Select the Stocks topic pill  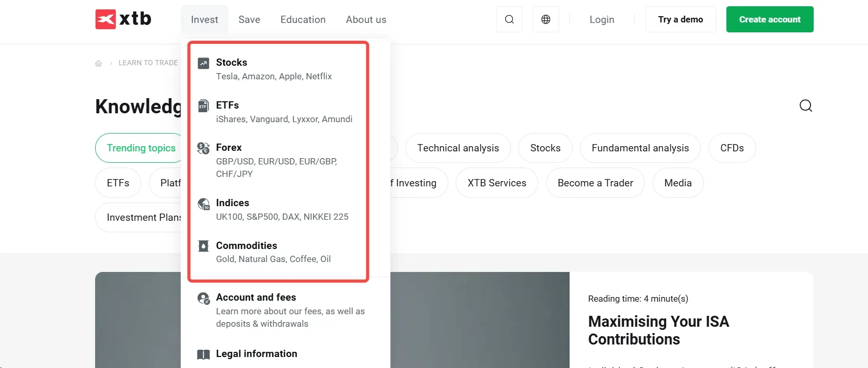545,148
